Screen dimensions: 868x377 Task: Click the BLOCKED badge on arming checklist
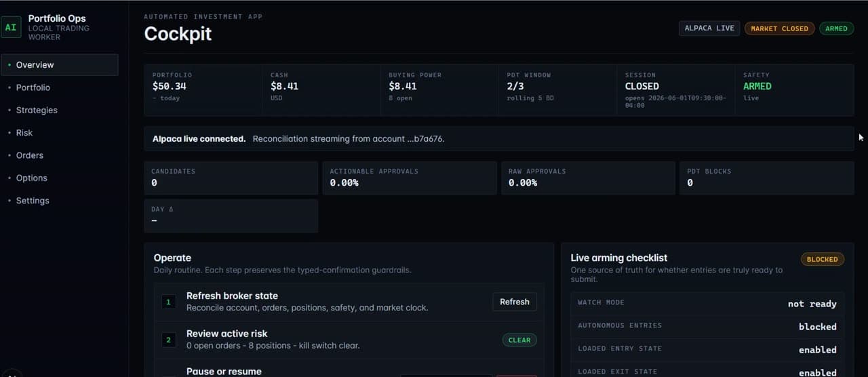822,259
